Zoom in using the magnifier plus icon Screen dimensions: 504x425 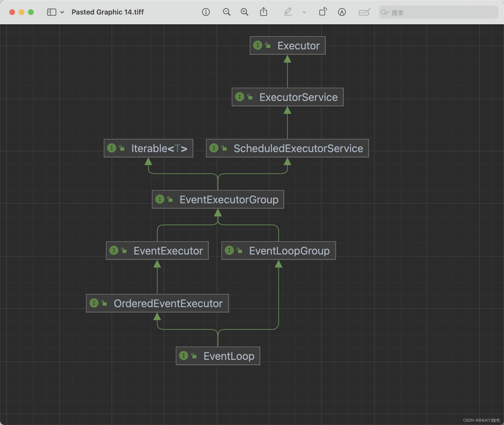tap(244, 12)
